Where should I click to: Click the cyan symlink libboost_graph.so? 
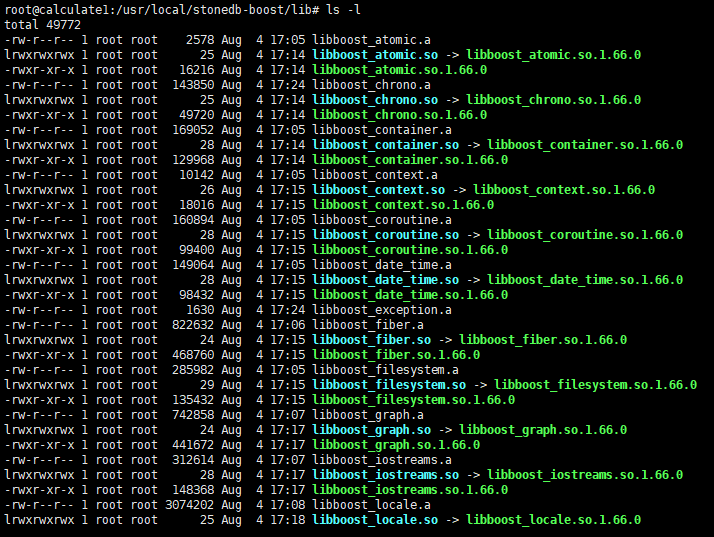(371, 430)
